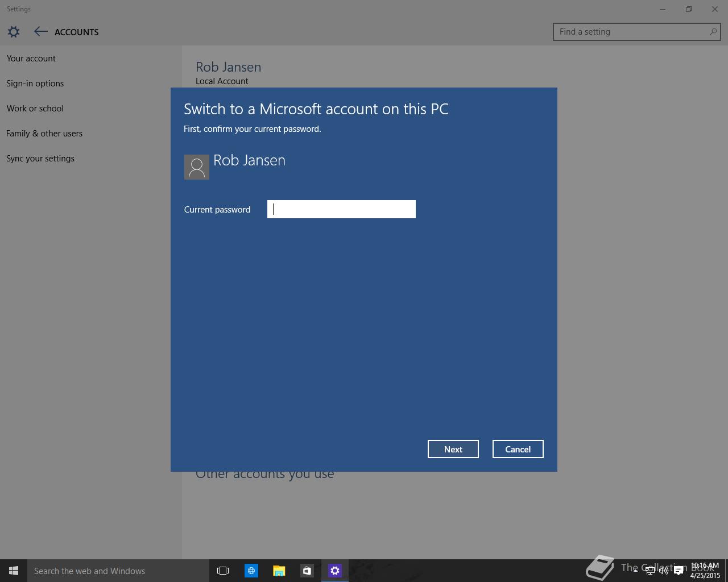Click the Rob Jansen user avatar in dialog
The image size is (728, 582).
[197, 167]
